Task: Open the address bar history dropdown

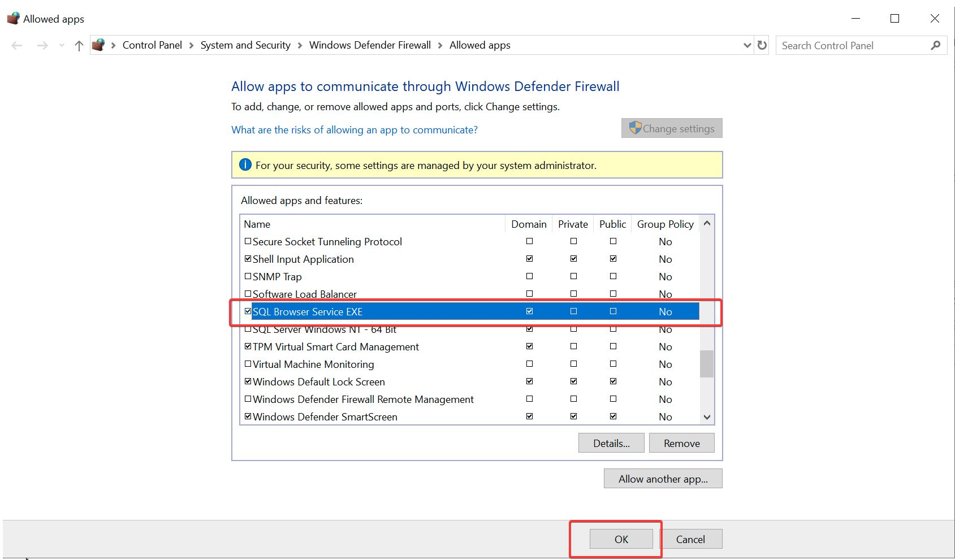Action: point(747,45)
